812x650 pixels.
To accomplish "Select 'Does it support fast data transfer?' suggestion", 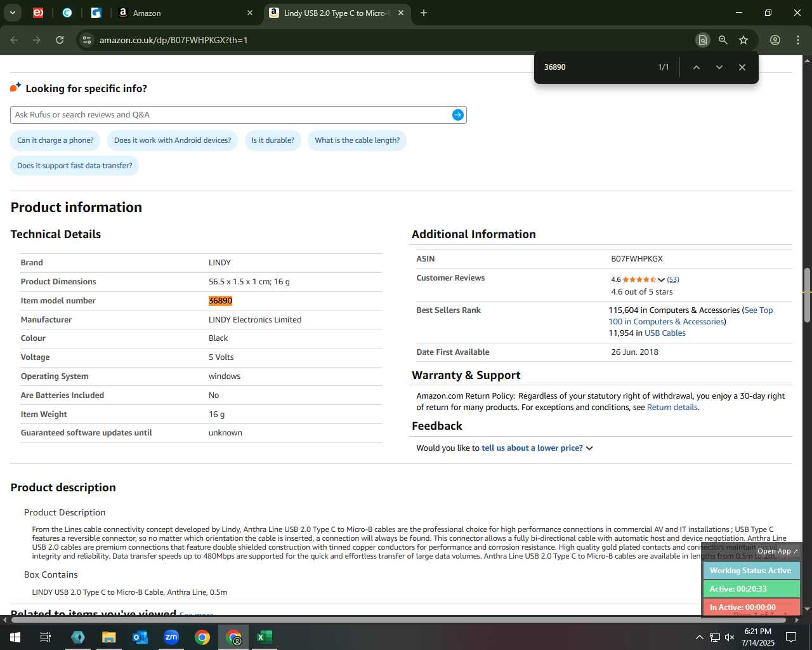I will coord(75,166).
